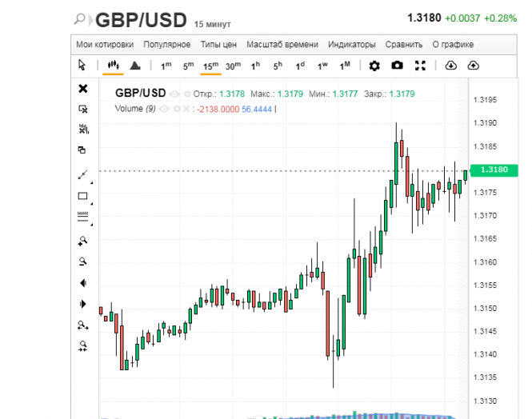Click the cloud upload chart icon
Screen dimensions: 532x419
[472, 66]
